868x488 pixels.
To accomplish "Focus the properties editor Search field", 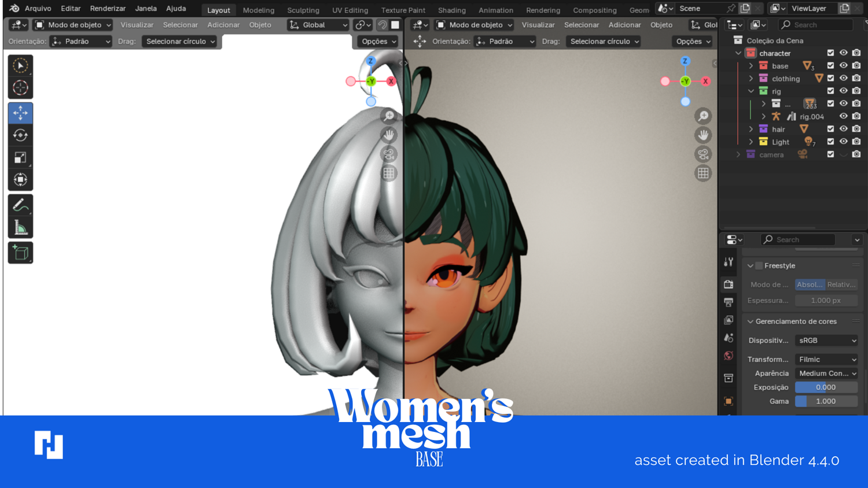I will point(797,239).
